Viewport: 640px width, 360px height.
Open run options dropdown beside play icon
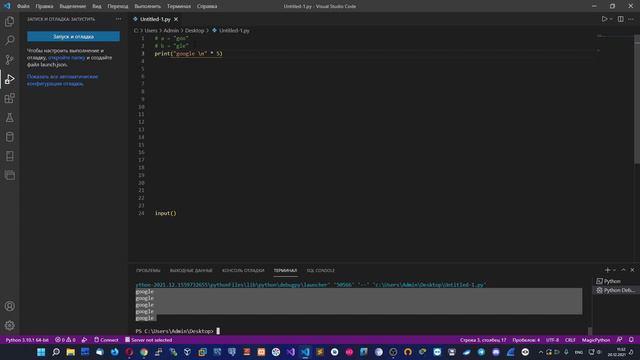(611, 19)
